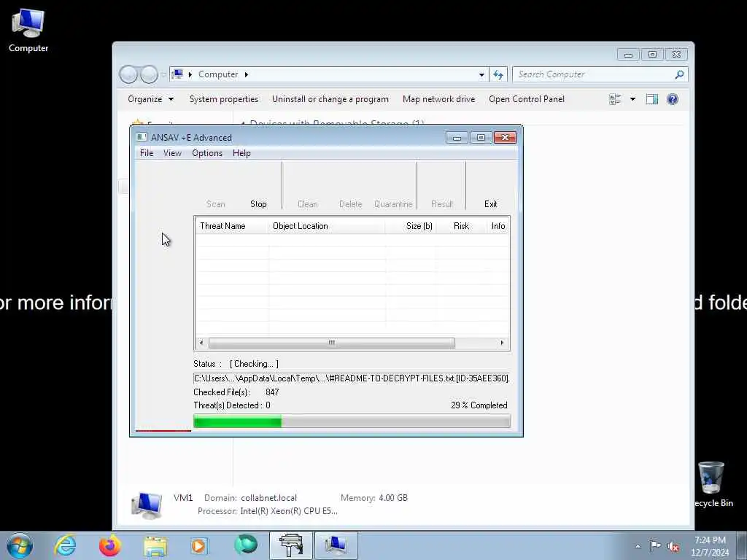Click the Quarantine toolbar button
This screenshot has height=560, width=747.
tap(393, 204)
